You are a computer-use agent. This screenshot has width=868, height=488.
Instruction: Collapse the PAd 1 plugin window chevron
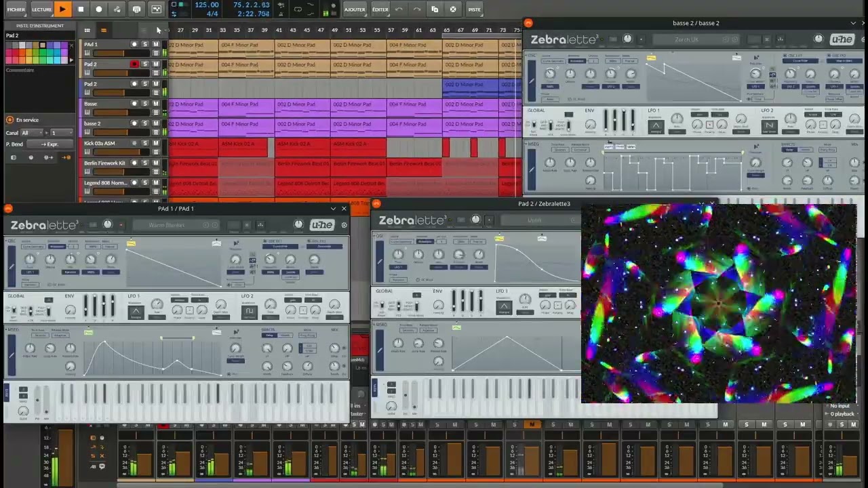(334, 209)
